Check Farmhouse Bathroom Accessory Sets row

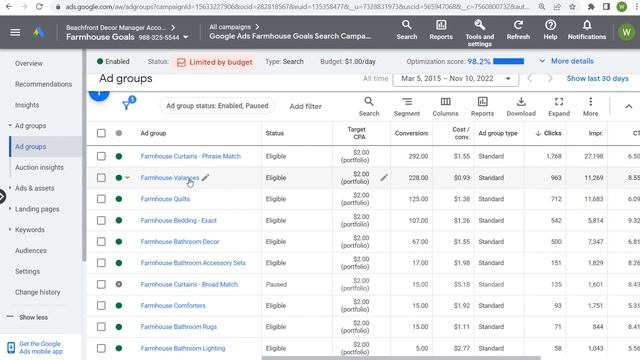pyautogui.click(x=101, y=263)
